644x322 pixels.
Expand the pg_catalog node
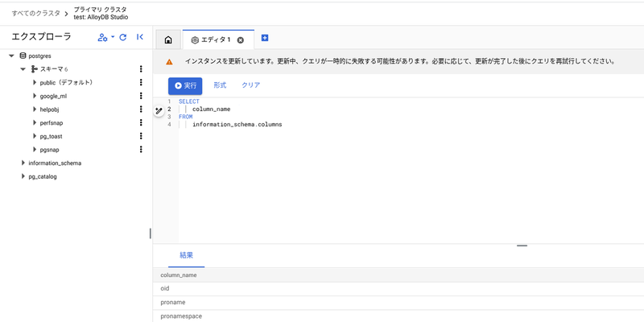(x=23, y=176)
